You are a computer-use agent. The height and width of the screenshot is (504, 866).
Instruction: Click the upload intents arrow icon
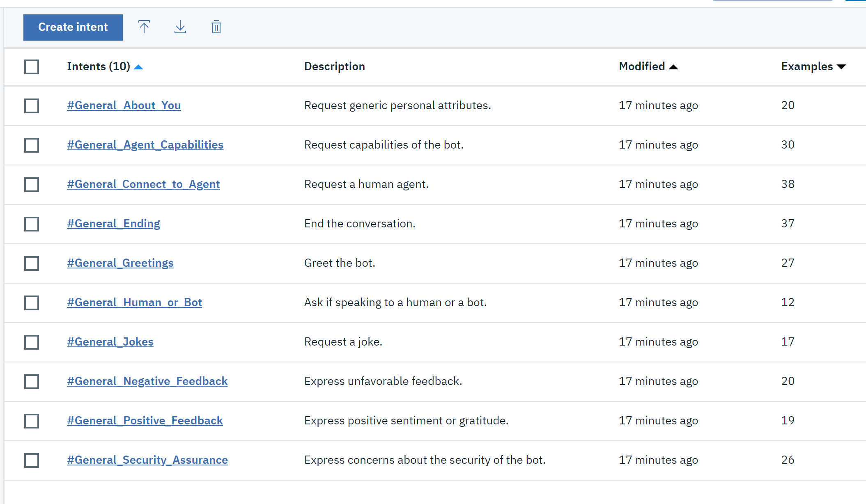[144, 27]
